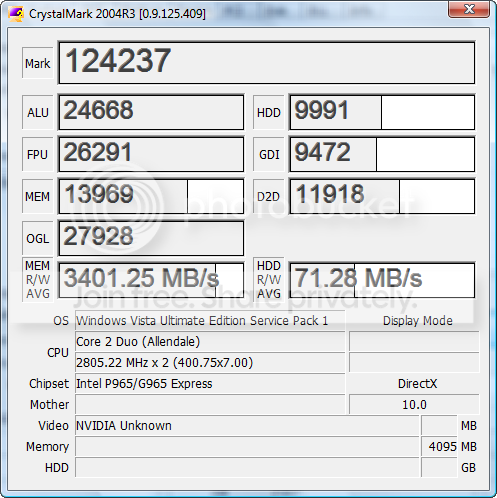Run the OGL benchmark button

38,238
